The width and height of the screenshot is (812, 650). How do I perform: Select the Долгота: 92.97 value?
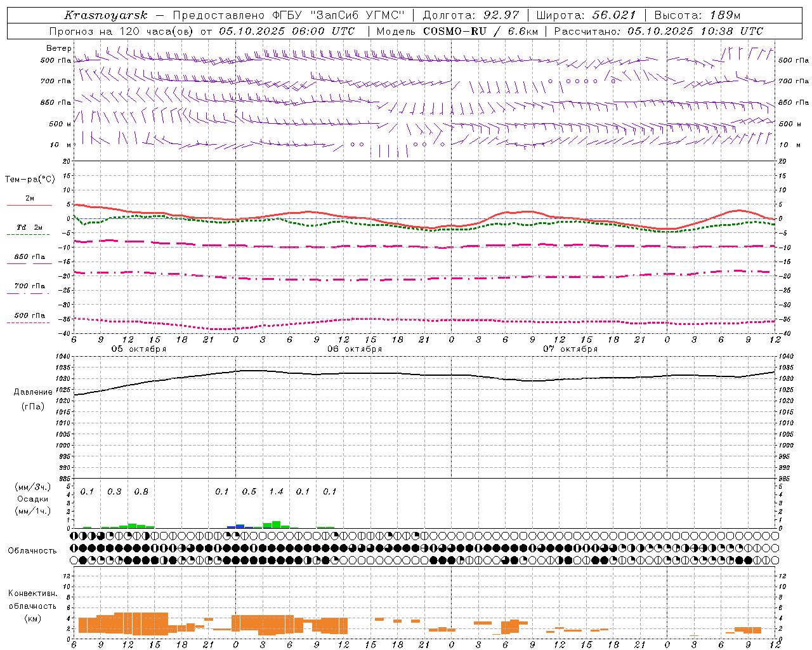tap(471, 15)
